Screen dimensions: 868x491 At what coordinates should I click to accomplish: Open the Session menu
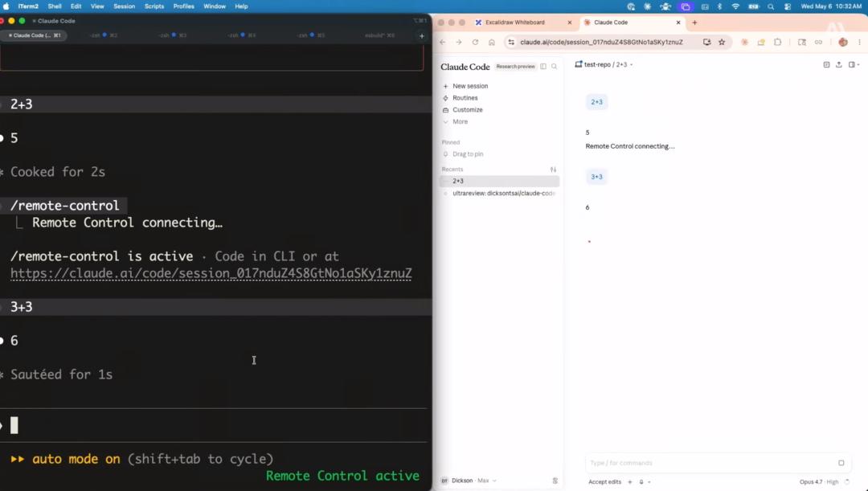(124, 6)
